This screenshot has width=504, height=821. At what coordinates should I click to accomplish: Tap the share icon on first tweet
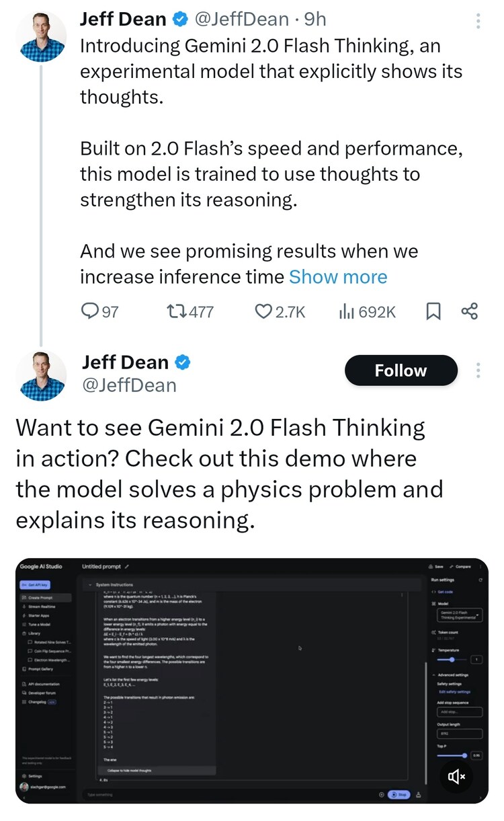point(470,311)
